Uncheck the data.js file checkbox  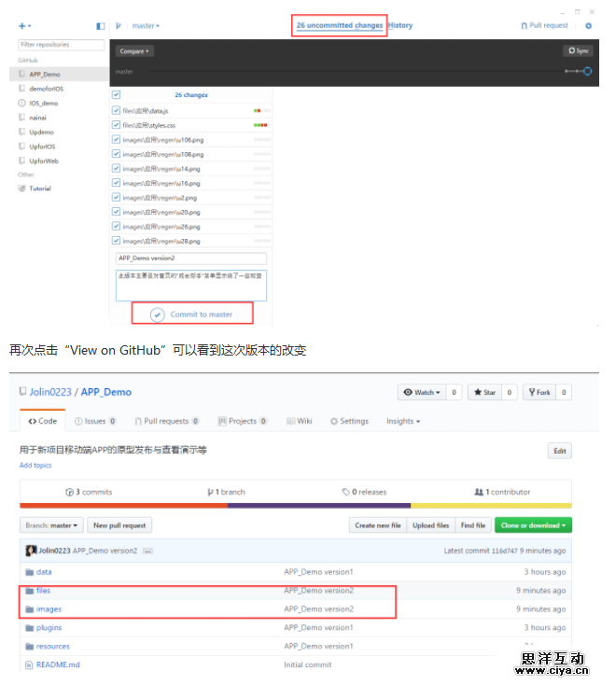coord(117,110)
